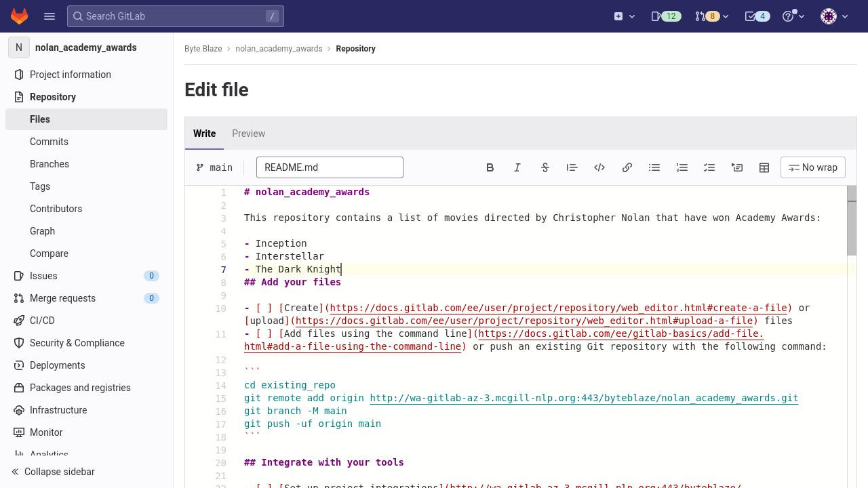868x488 pixels.
Task: Insert code formatting
Action: point(599,167)
